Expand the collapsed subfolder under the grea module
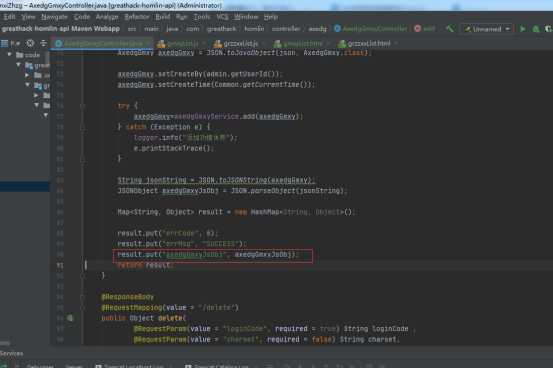 pyautogui.click(x=27, y=75)
